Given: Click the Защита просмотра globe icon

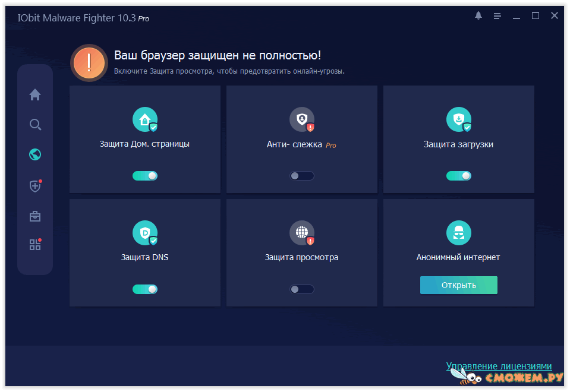Looking at the screenshot, I should (x=302, y=233).
